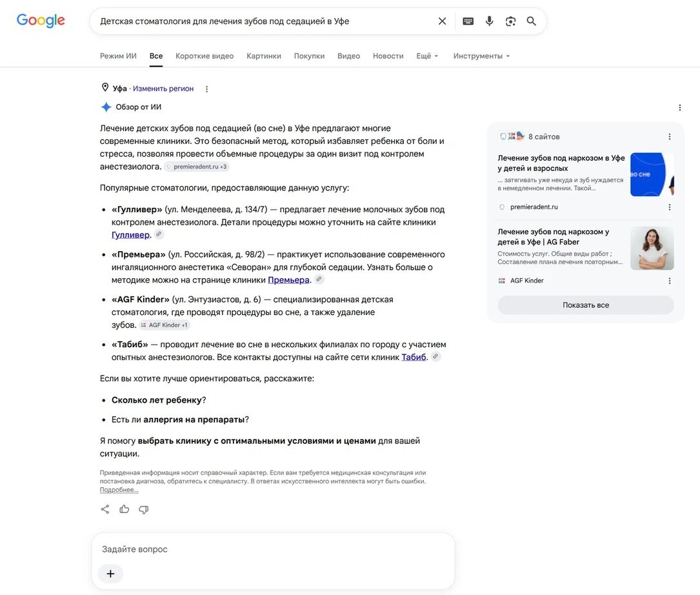
Task: Click the text Сколько лет ребенку
Action: point(157,400)
